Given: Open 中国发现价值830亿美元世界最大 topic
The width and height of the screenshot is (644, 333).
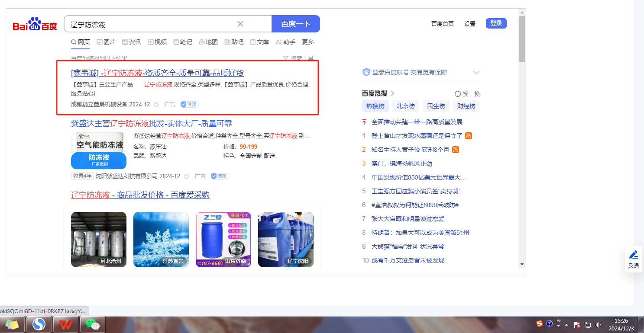Looking at the screenshot, I should tap(419, 177).
